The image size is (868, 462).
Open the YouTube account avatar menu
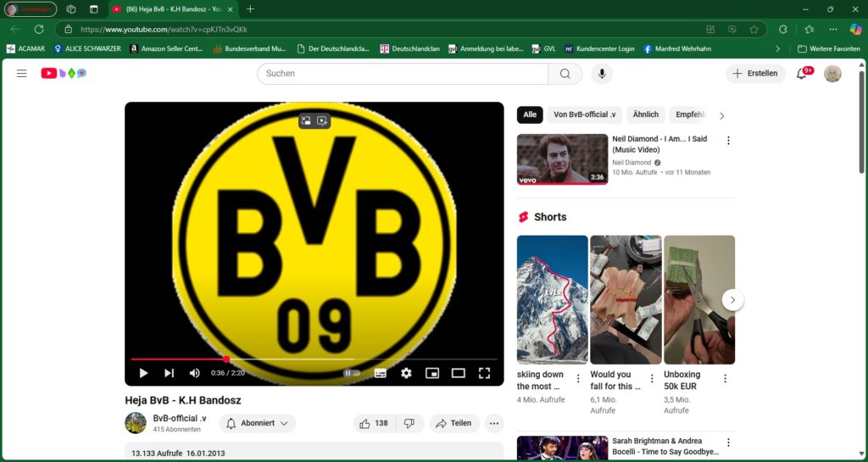click(832, 74)
